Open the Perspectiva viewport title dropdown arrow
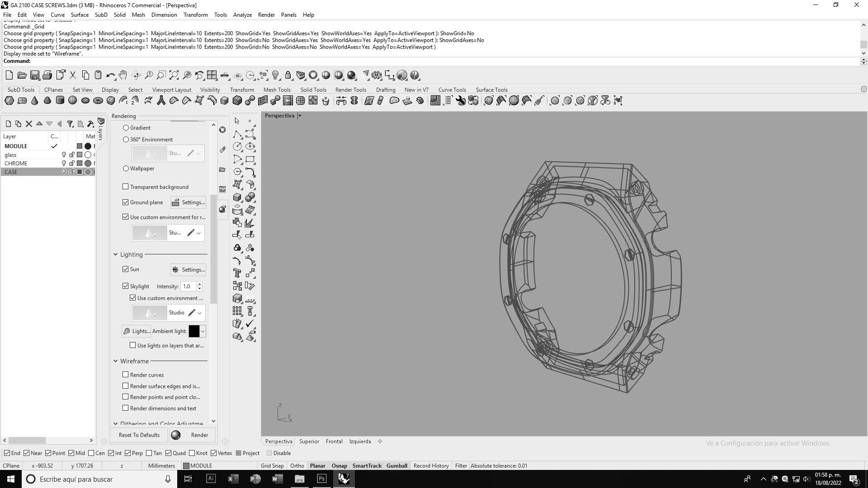The image size is (868, 488). click(300, 116)
